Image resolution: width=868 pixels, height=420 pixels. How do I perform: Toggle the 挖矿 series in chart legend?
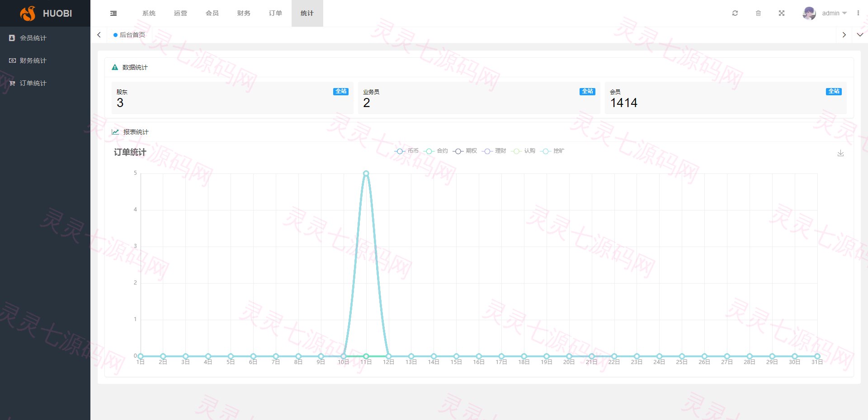point(552,151)
